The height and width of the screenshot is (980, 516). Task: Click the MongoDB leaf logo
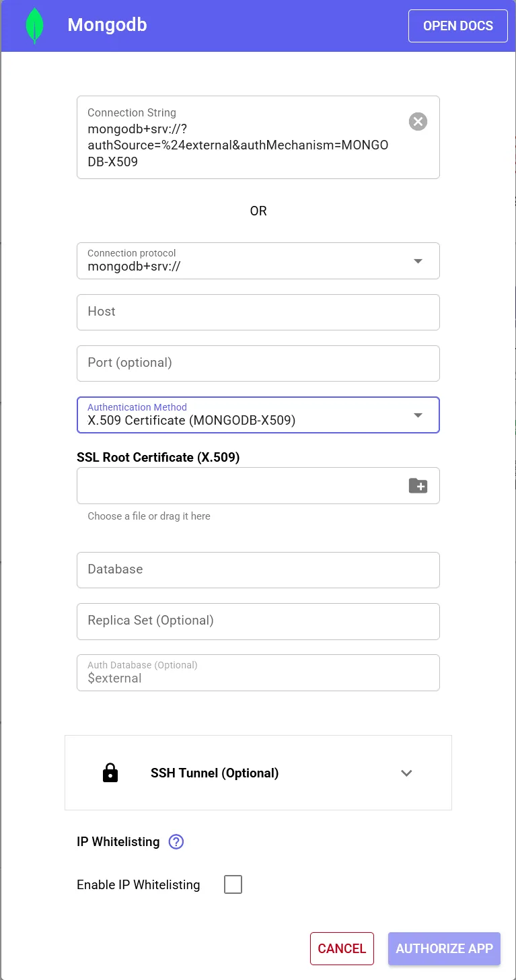[34, 26]
